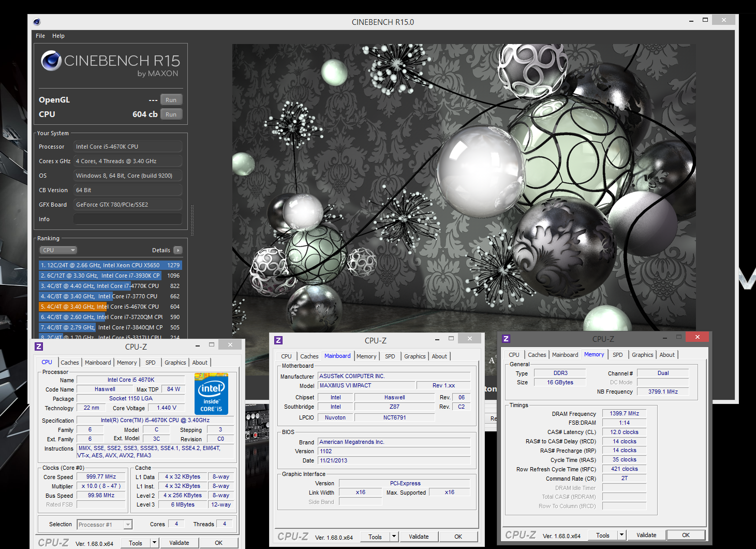Click OK in Memory CPU-Z window
This screenshot has height=549, width=756.
pos(686,535)
